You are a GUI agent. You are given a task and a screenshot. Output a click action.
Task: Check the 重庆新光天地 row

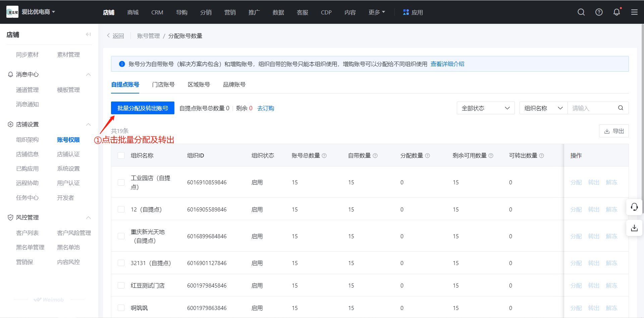[x=121, y=236]
